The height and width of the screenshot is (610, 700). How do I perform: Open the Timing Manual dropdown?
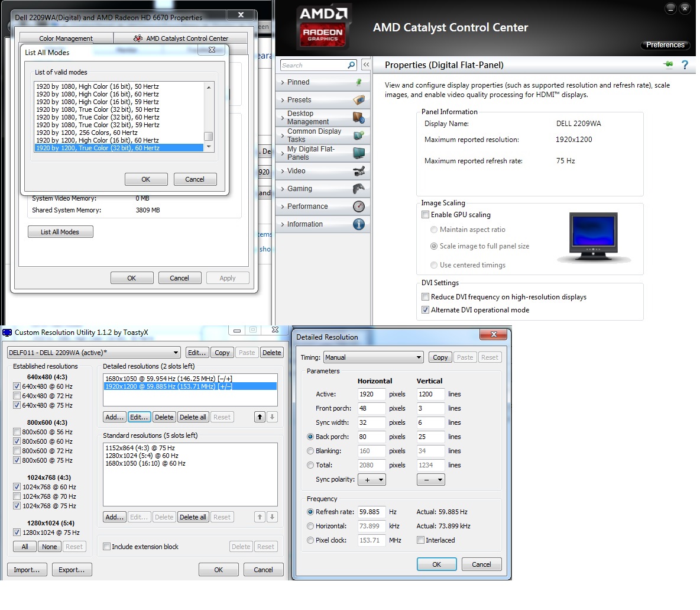(x=373, y=357)
